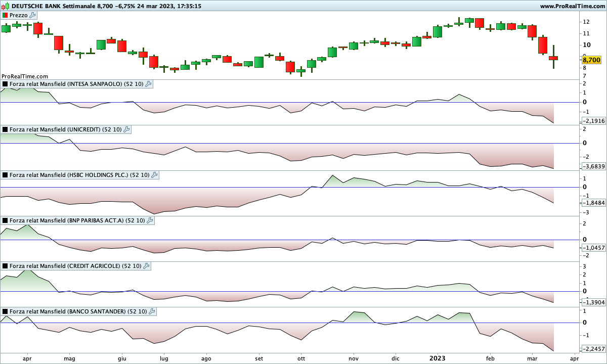Click black color square of BANCO SANTANDER label
The height and width of the screenshot is (364, 607).
click(6, 311)
